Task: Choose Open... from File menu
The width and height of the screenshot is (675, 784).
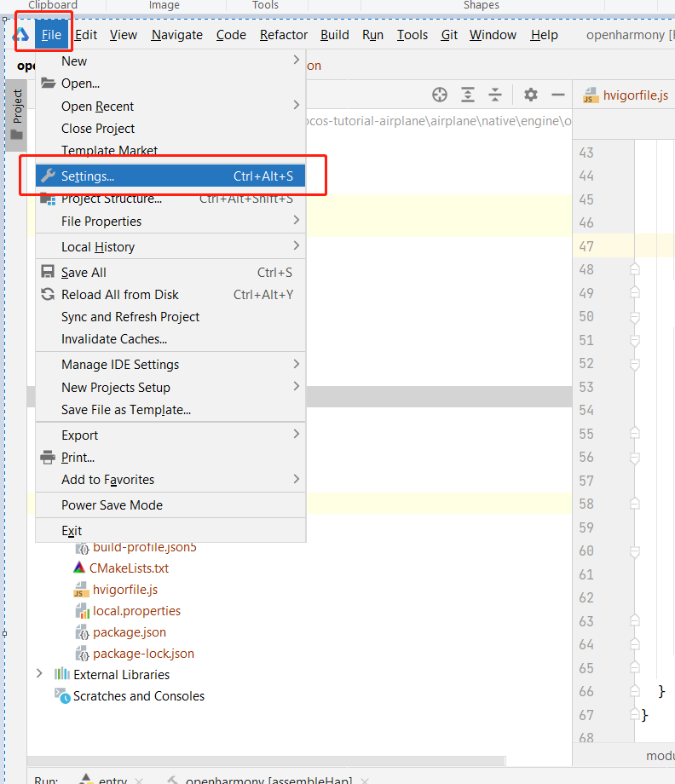Action: click(170, 83)
